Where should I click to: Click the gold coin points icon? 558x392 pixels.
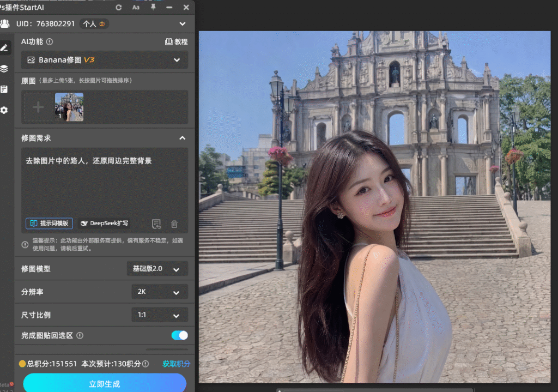click(22, 364)
